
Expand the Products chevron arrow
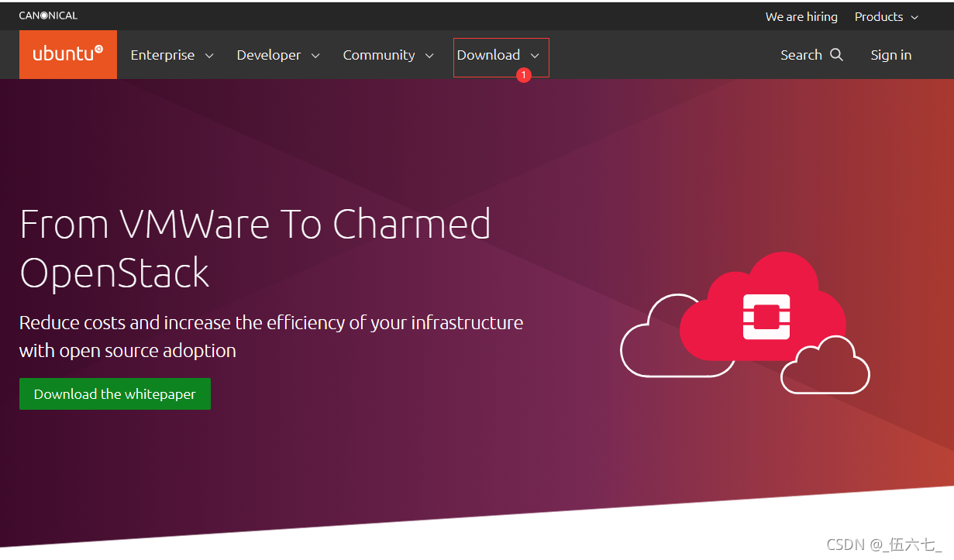(x=914, y=17)
